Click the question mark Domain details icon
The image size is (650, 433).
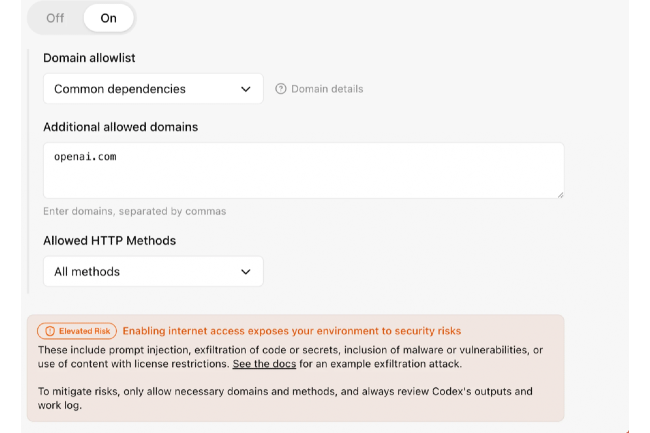(281, 89)
